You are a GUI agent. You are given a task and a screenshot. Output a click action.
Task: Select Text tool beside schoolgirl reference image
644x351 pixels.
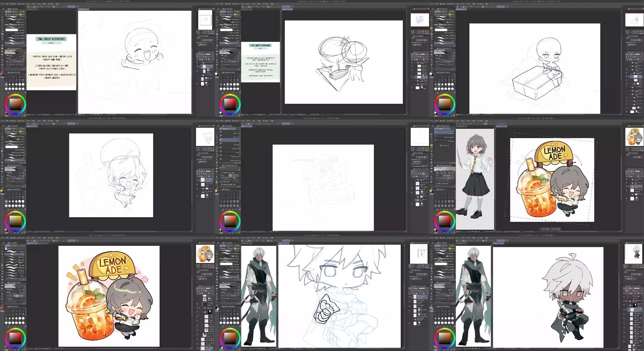431,176
